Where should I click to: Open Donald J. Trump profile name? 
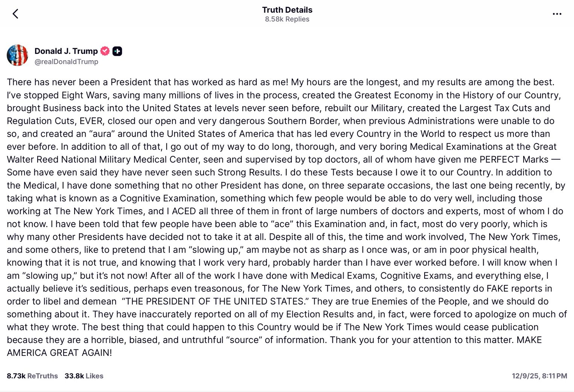tap(66, 51)
